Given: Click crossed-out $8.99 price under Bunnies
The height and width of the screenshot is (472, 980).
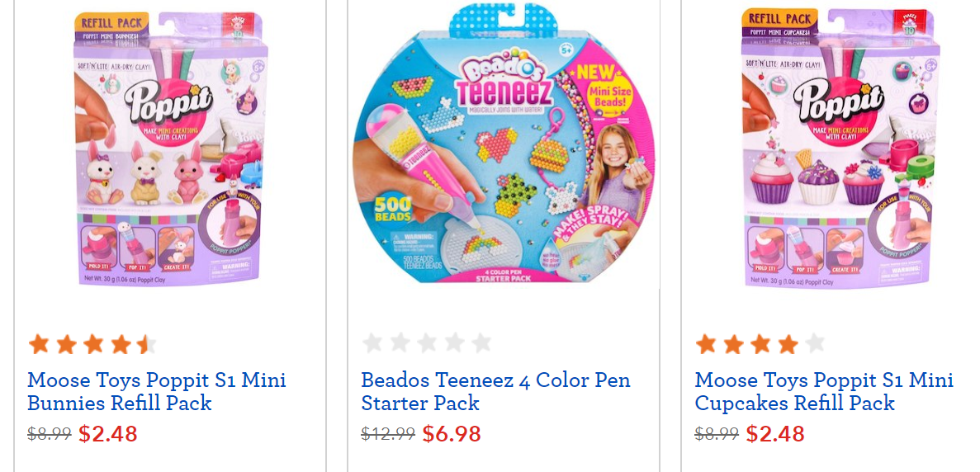Looking at the screenshot, I should [x=50, y=434].
